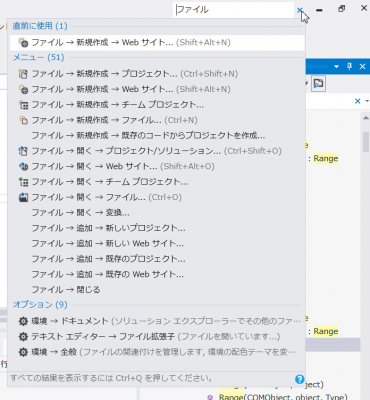This screenshot has width=370, height=400.
Task: Choose ファイル → 追加 → 新しいプロジェクト...
Action: pyautogui.click(x=157, y=228)
